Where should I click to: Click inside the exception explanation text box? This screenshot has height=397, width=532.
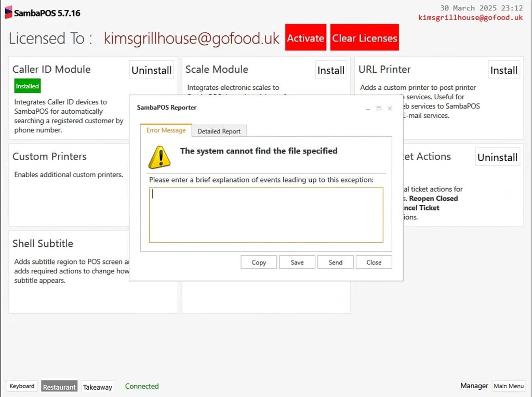coord(266,214)
